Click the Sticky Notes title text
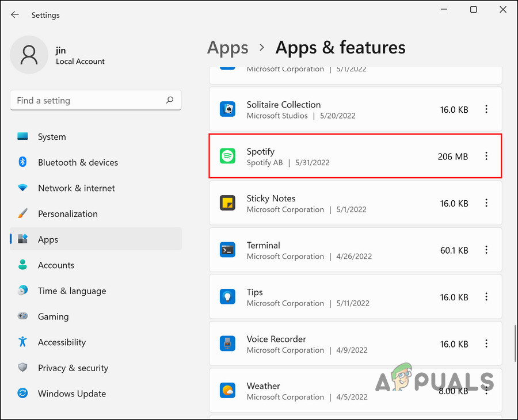Viewport: 518px width, 420px height. coord(271,198)
